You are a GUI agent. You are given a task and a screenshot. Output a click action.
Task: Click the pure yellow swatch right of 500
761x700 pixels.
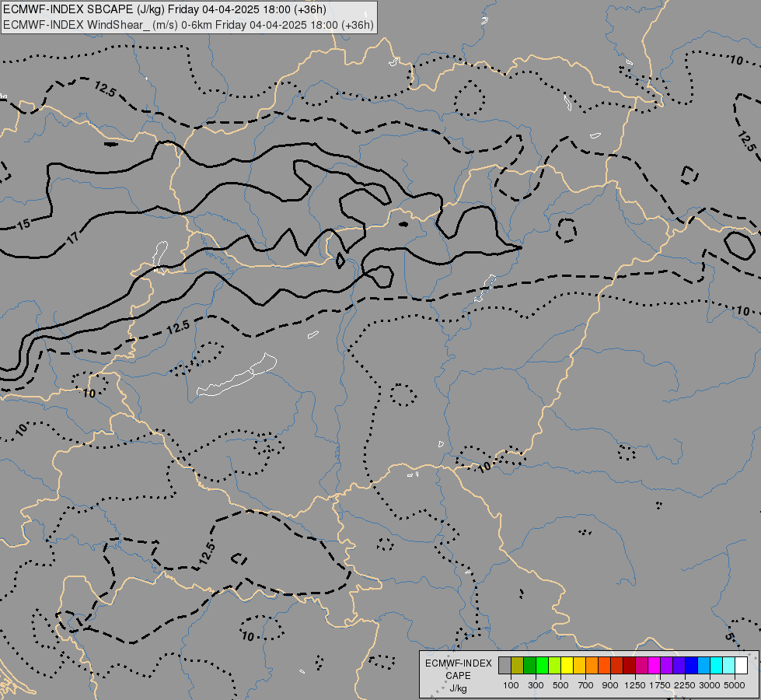tap(567, 666)
